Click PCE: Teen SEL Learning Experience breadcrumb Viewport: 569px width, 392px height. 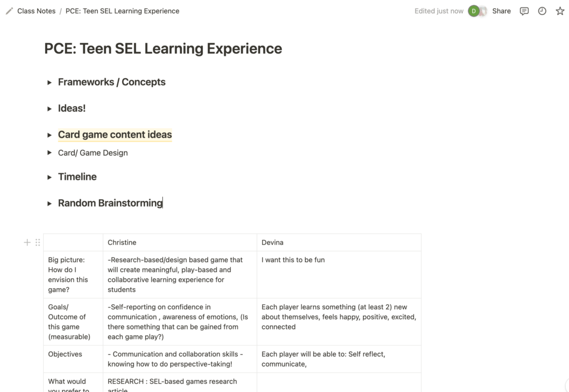tap(122, 11)
